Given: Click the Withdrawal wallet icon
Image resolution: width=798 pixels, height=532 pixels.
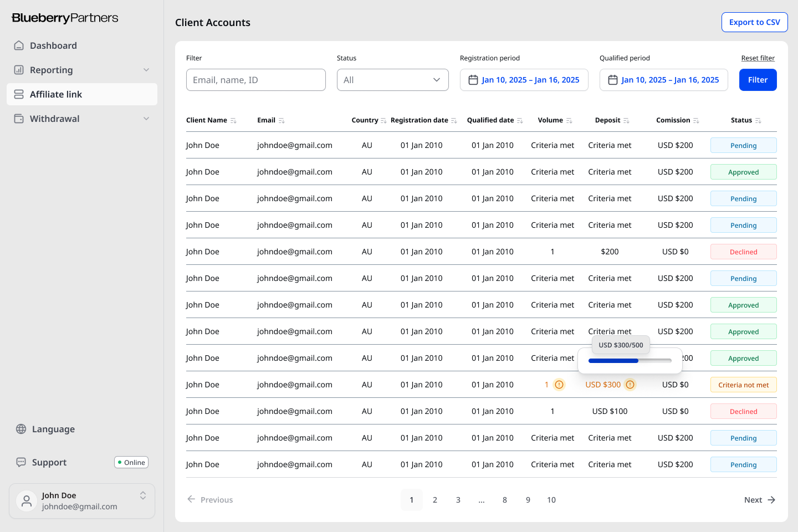Looking at the screenshot, I should click(x=19, y=119).
